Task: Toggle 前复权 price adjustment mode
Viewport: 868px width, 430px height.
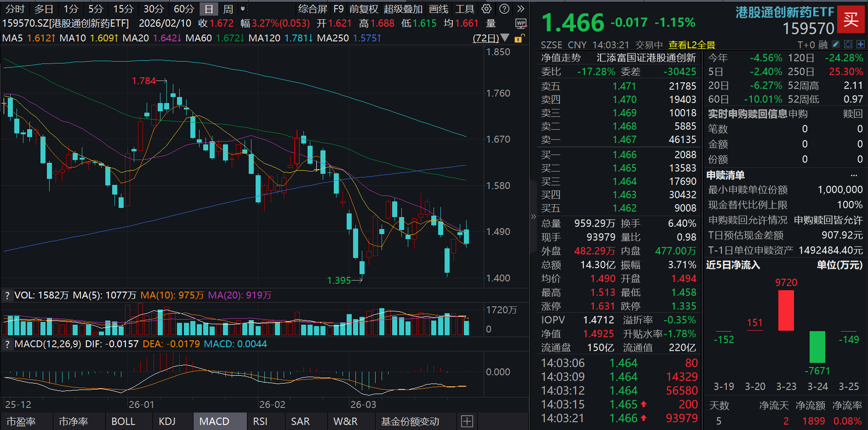Action: 363,9
